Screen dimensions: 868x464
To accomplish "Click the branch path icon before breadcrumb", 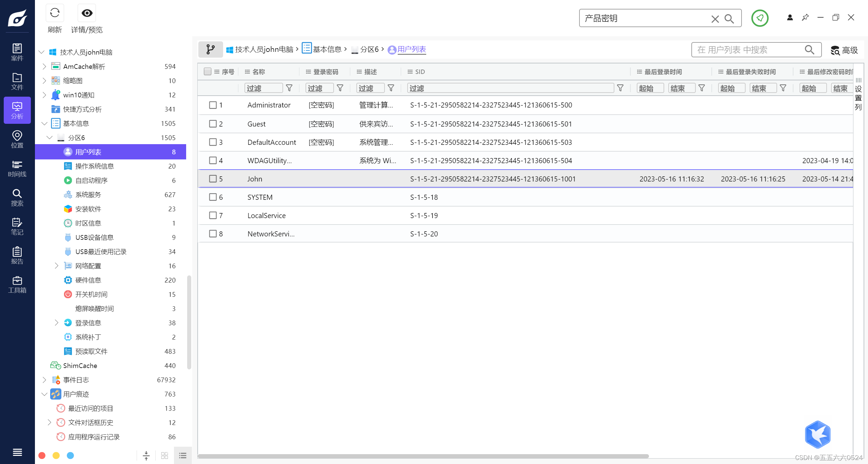I will 210,50.
